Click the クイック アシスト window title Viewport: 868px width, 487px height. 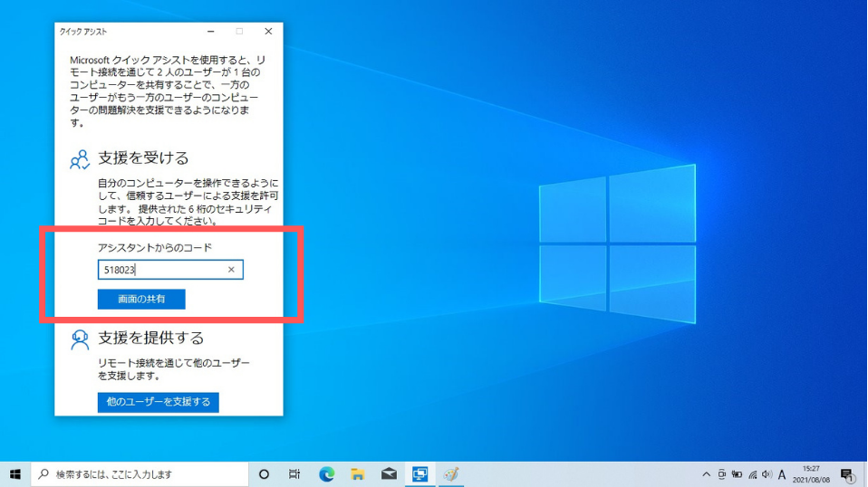click(83, 32)
